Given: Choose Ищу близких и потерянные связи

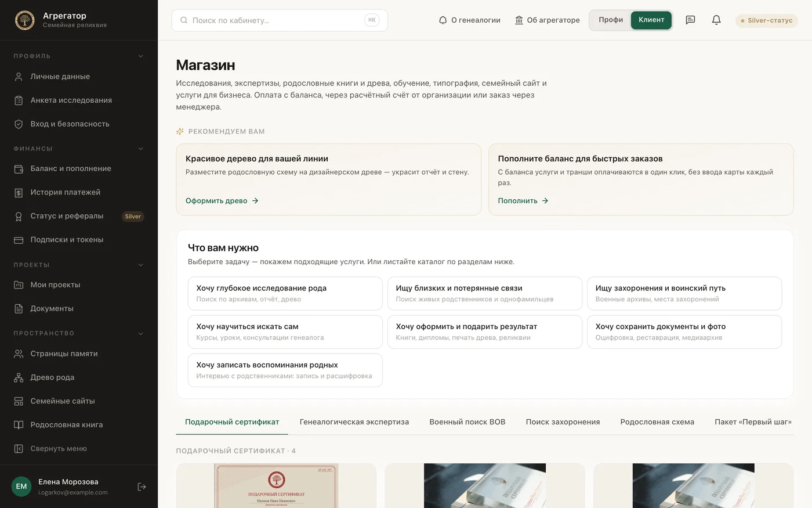Looking at the screenshot, I should coord(485,294).
